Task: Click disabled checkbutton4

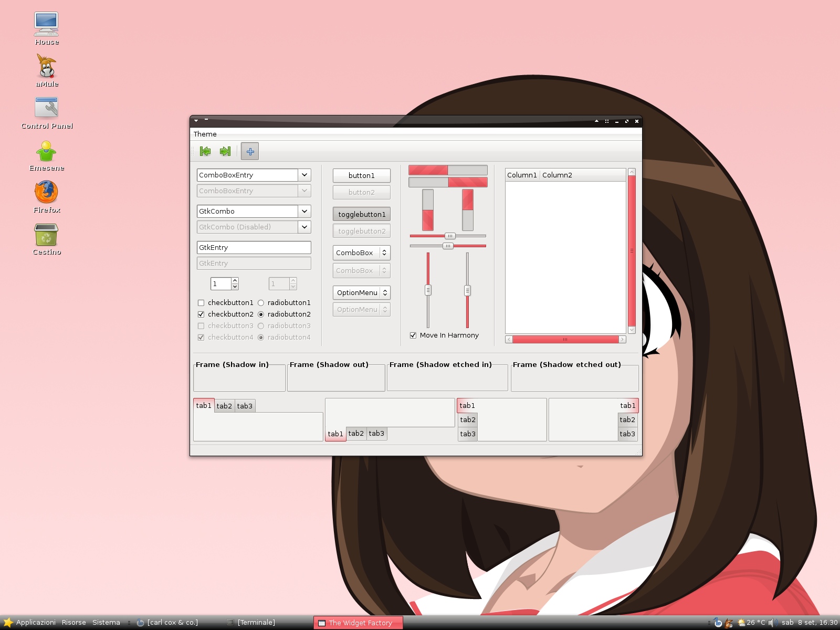Action: 225,338
